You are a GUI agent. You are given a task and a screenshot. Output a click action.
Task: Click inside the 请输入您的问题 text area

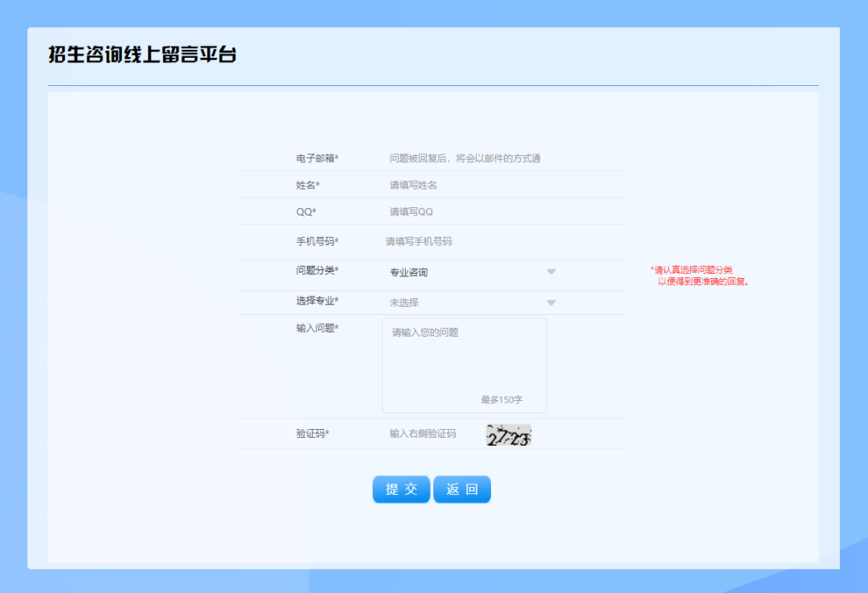click(464, 362)
